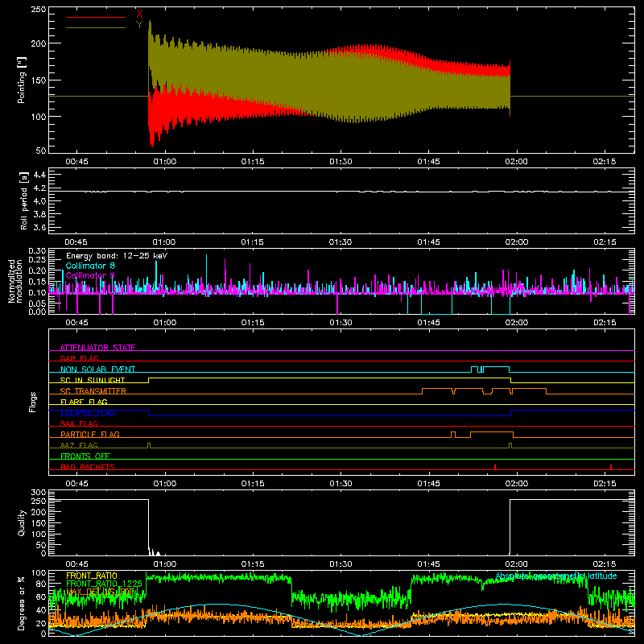Click the NON_SOLAR_EVENT flag label
This screenshot has height=644, width=644.
(97, 369)
